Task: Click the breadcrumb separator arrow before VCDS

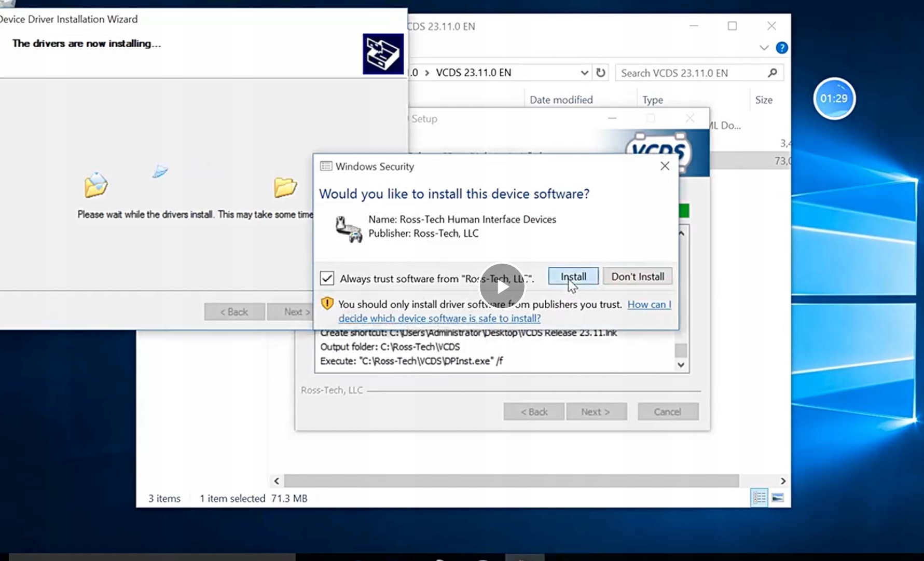Action: point(427,73)
